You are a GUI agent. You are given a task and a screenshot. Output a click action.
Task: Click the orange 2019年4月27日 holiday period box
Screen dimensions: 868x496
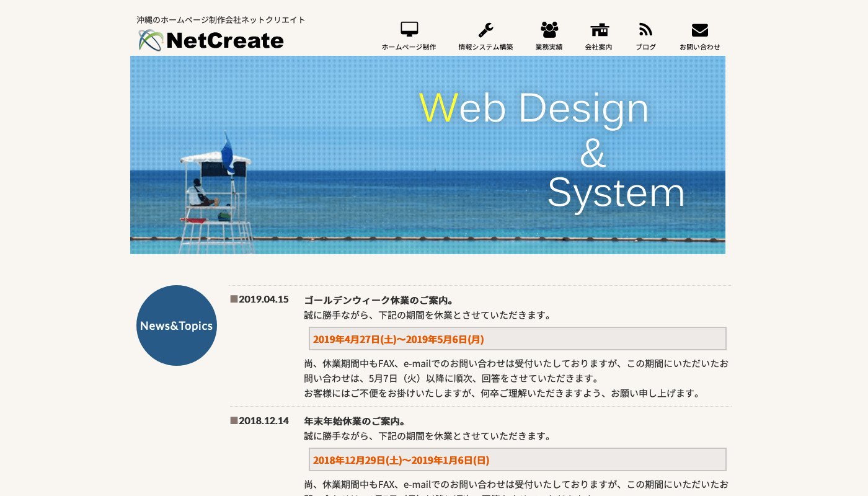(x=517, y=339)
